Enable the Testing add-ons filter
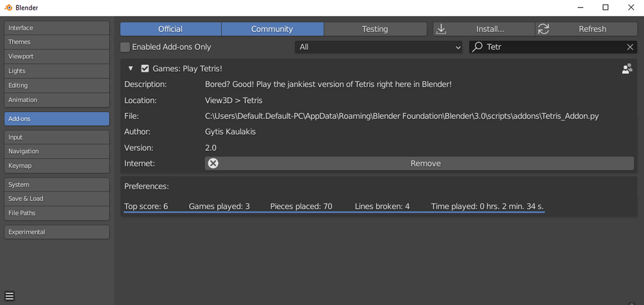 [x=375, y=29]
